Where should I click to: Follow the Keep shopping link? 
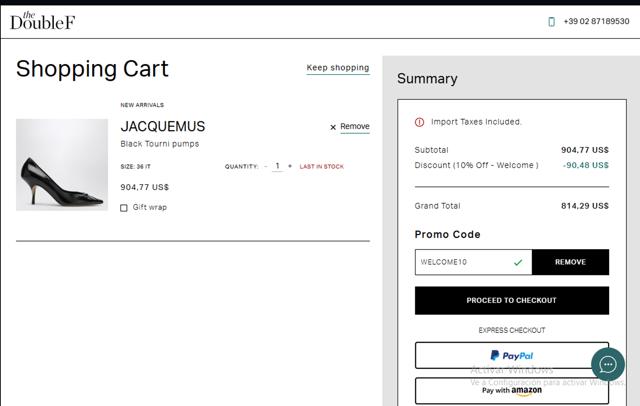pos(338,68)
